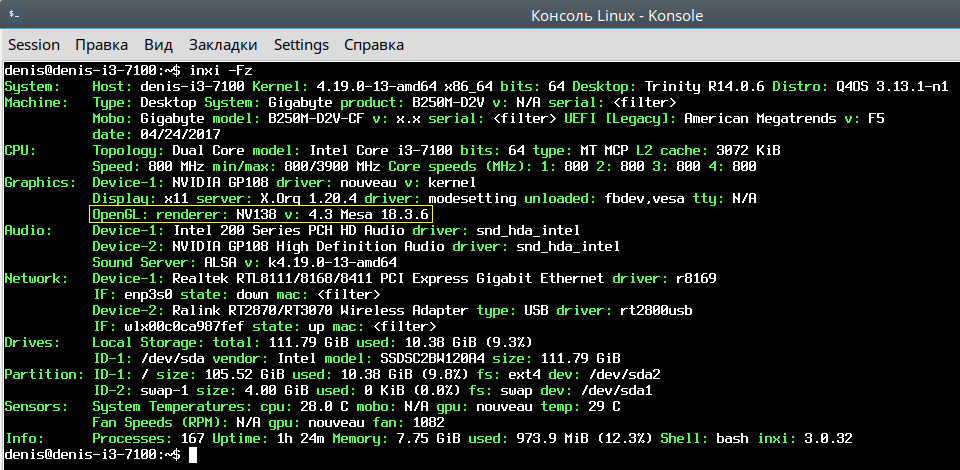Screen dimensions: 960x470
Task: Open the Session menu
Action: [x=34, y=45]
